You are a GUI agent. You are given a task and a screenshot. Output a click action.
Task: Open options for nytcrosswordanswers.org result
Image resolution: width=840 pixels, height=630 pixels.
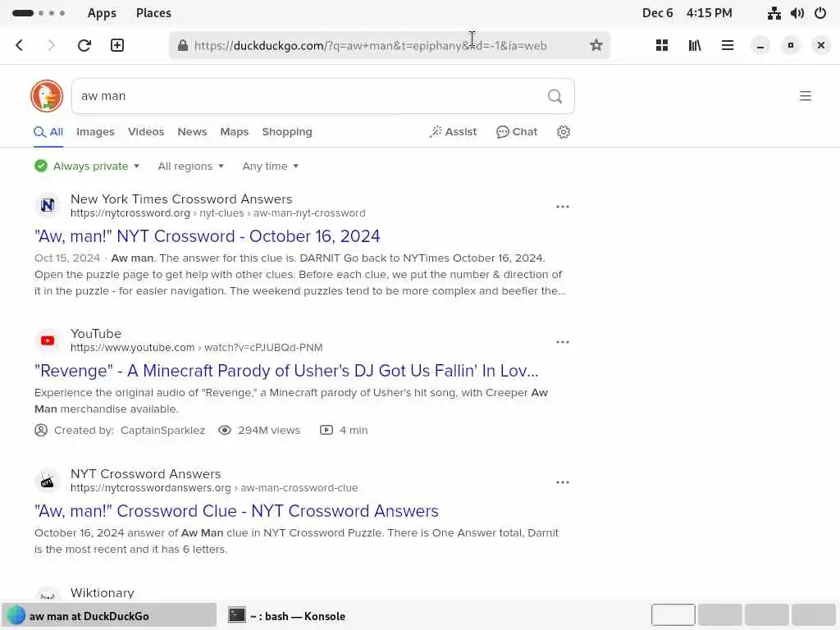[x=563, y=482]
